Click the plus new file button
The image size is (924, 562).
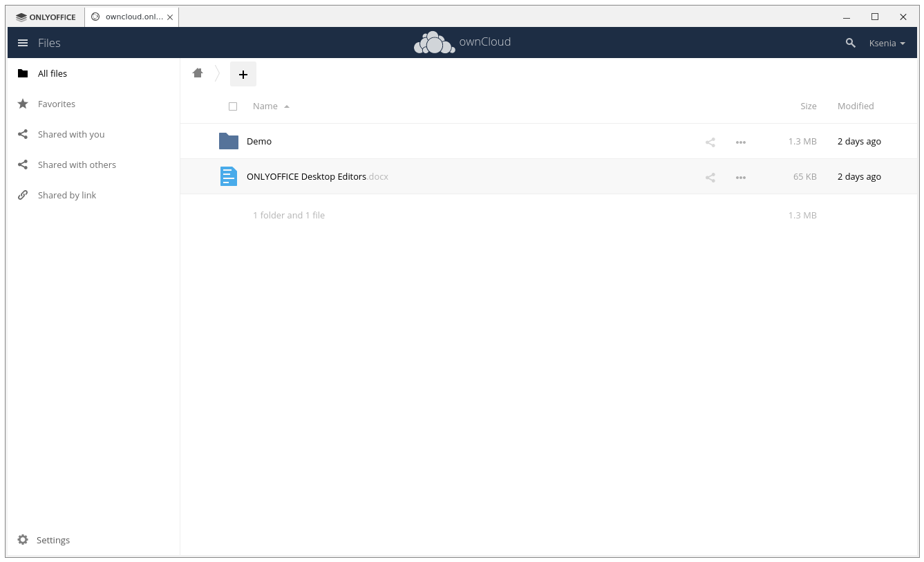[243, 74]
